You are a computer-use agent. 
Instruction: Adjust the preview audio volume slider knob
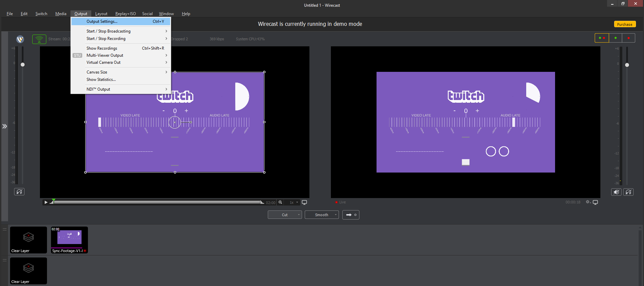22,64
